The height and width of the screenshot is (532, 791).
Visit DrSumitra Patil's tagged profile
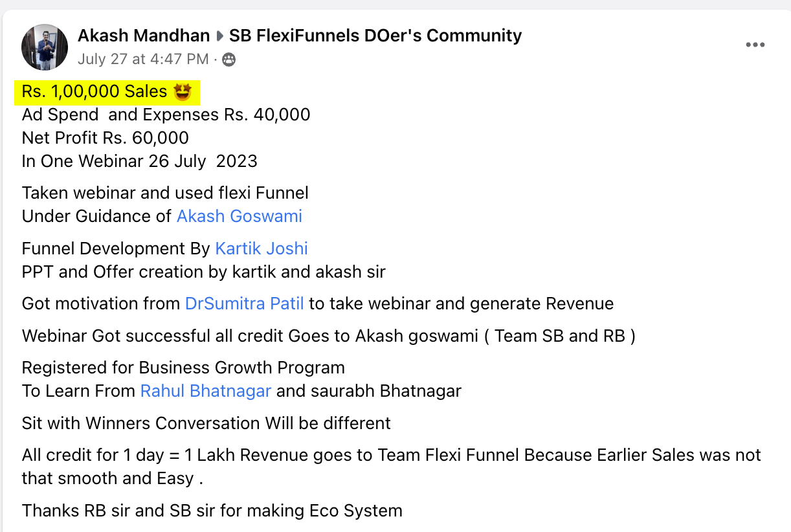click(x=244, y=304)
